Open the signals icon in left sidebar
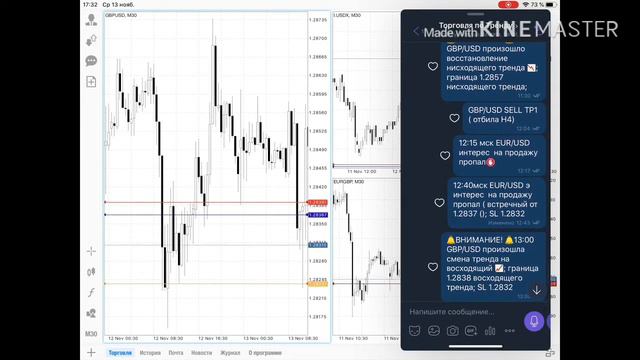The height and width of the screenshot is (360, 640). [x=91, y=40]
